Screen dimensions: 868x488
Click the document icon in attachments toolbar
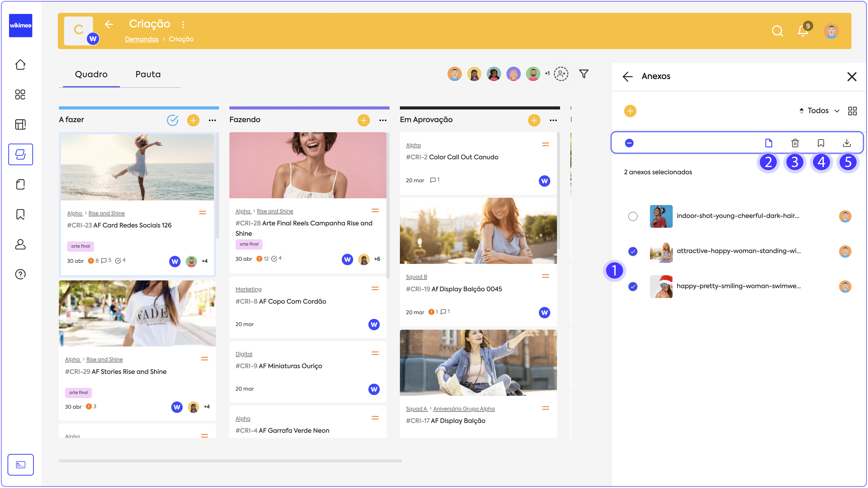point(769,143)
